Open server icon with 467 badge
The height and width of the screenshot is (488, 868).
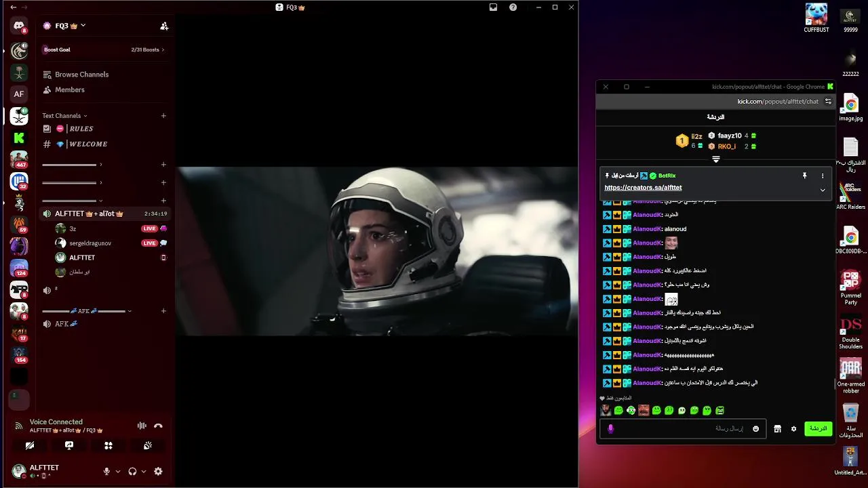click(x=19, y=159)
